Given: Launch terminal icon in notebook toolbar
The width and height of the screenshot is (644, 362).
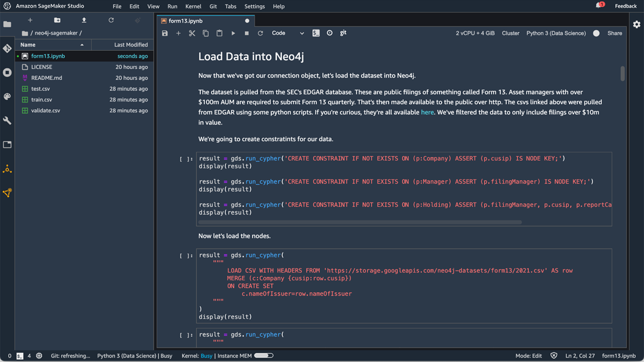Looking at the screenshot, I should 316,33.
